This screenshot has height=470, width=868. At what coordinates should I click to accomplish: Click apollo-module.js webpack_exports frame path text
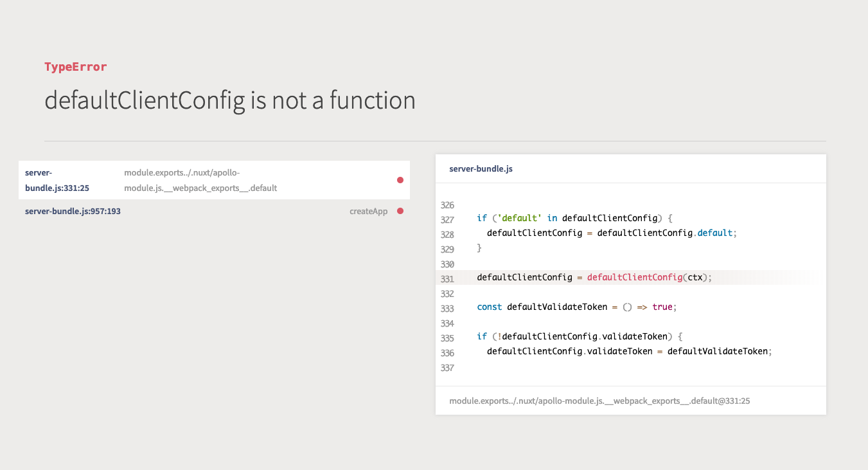[x=200, y=180]
